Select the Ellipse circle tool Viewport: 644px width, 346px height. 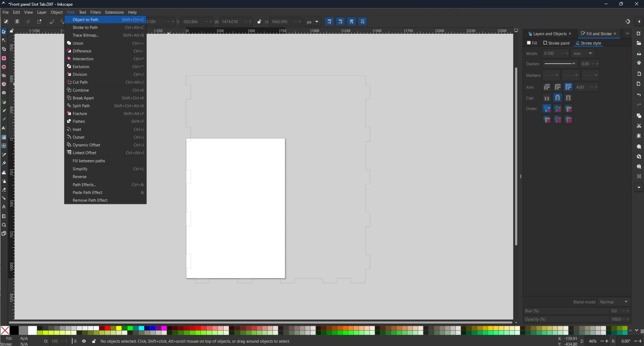pyautogui.click(x=4, y=67)
